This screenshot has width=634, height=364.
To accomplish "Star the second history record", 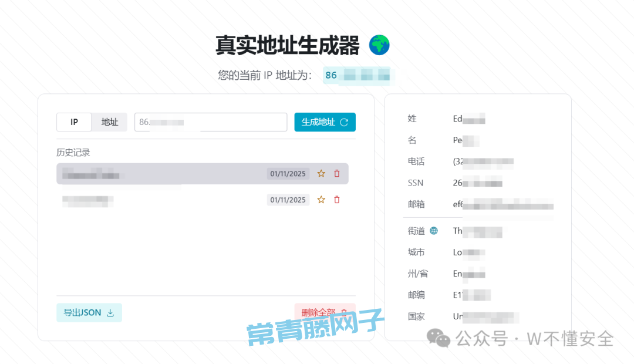I will [321, 200].
